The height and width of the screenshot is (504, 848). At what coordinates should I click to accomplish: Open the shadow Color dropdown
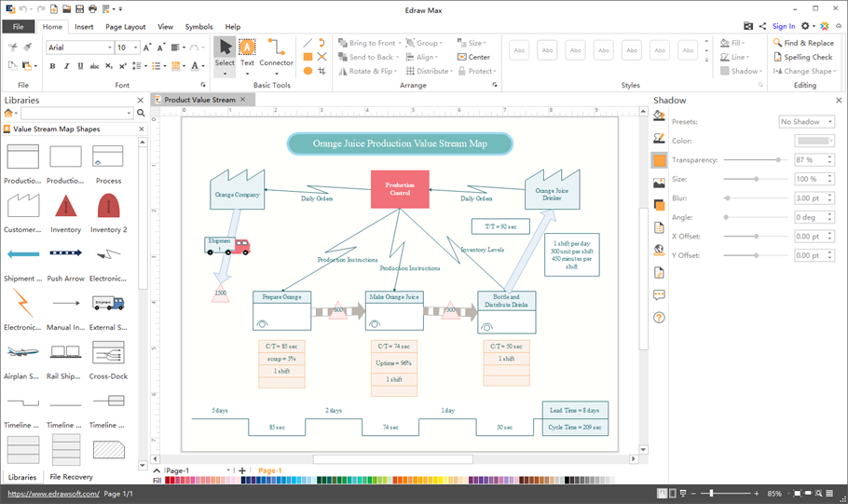coord(814,141)
